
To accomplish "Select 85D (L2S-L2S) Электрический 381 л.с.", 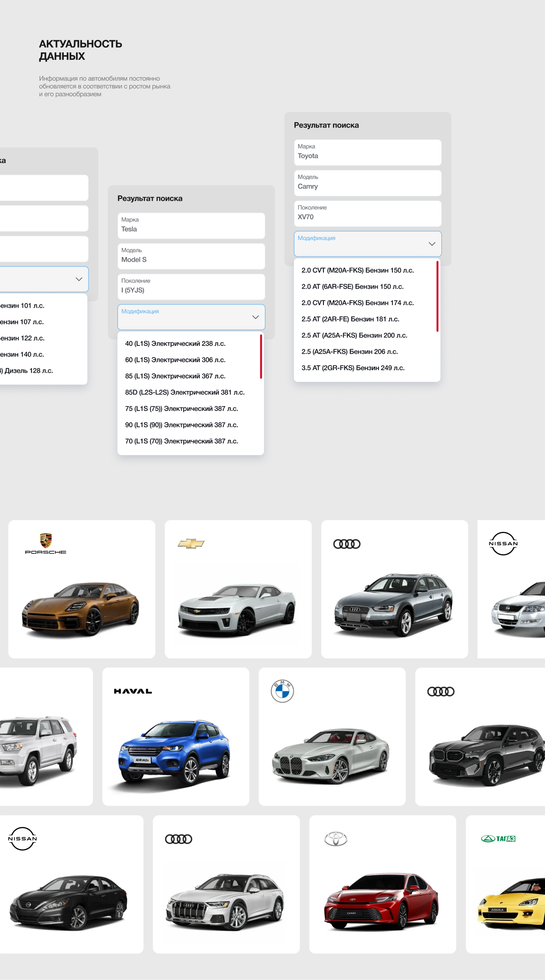I will pyautogui.click(x=185, y=392).
